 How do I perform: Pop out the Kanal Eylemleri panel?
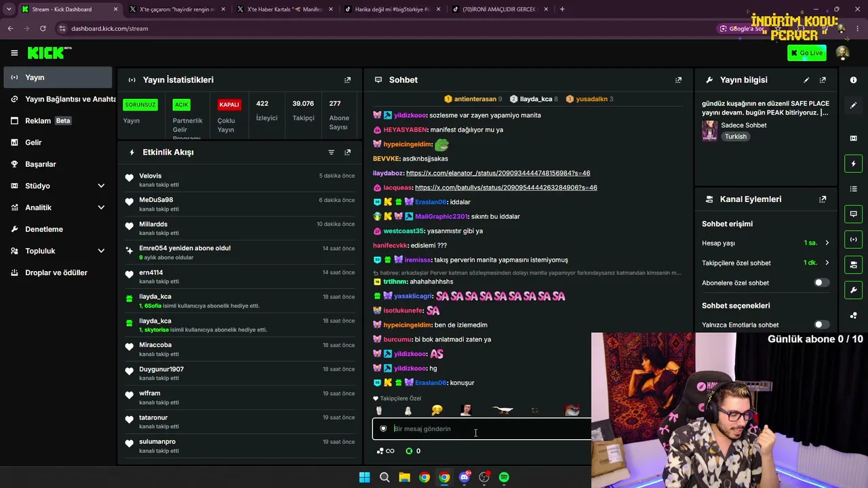point(823,199)
